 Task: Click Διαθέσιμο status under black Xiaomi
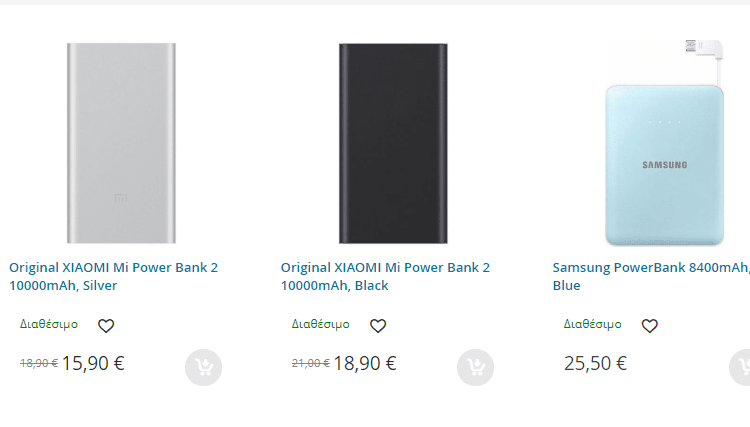pos(320,324)
